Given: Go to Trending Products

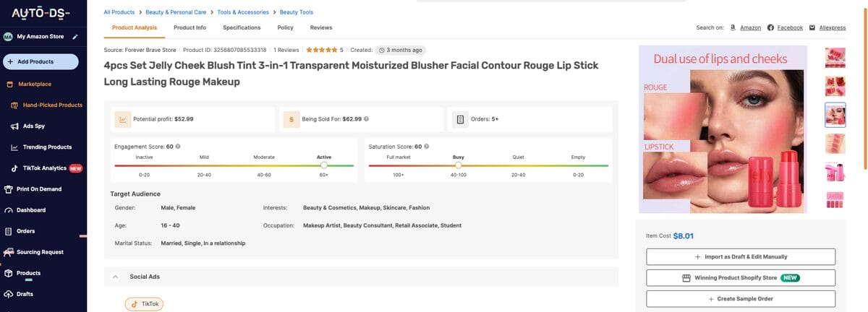Looking at the screenshot, I should coord(47,147).
